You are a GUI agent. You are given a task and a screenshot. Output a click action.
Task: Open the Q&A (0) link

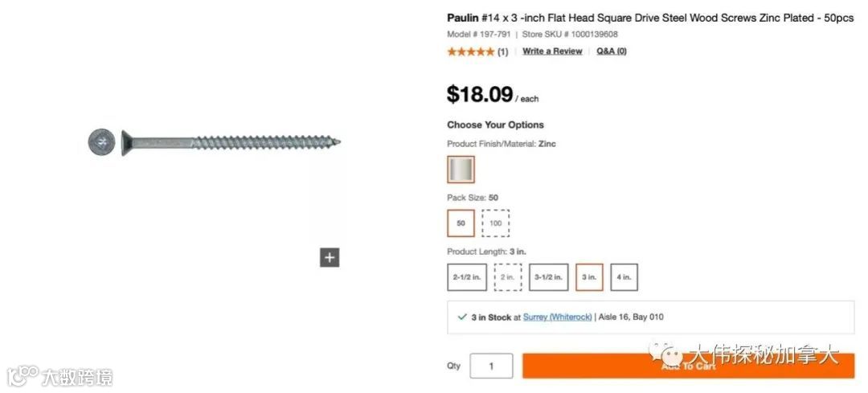(612, 51)
